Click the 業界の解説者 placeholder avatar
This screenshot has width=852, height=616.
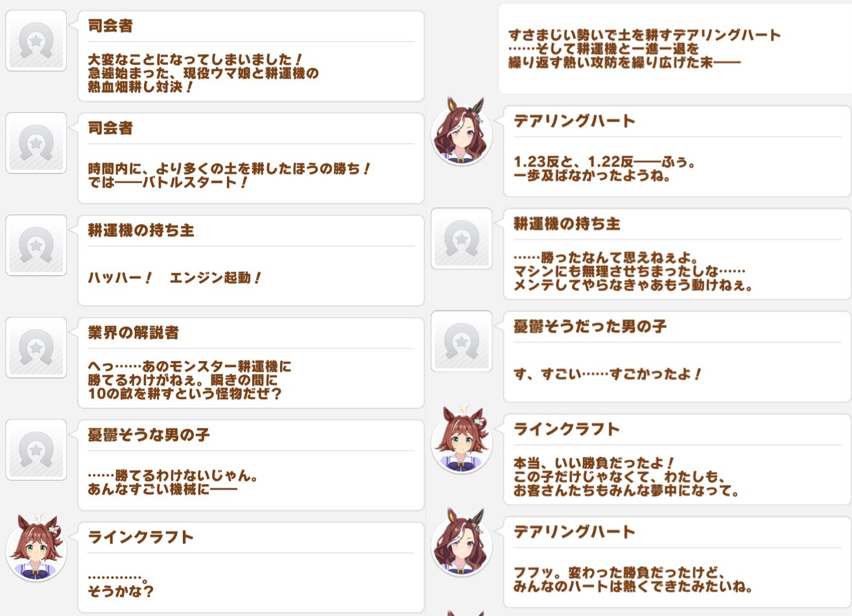pos(36,348)
